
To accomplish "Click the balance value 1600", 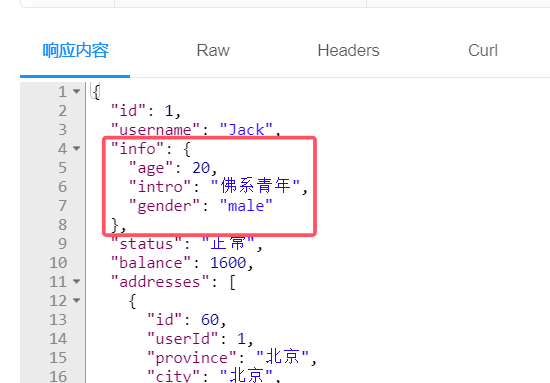I will [228, 263].
